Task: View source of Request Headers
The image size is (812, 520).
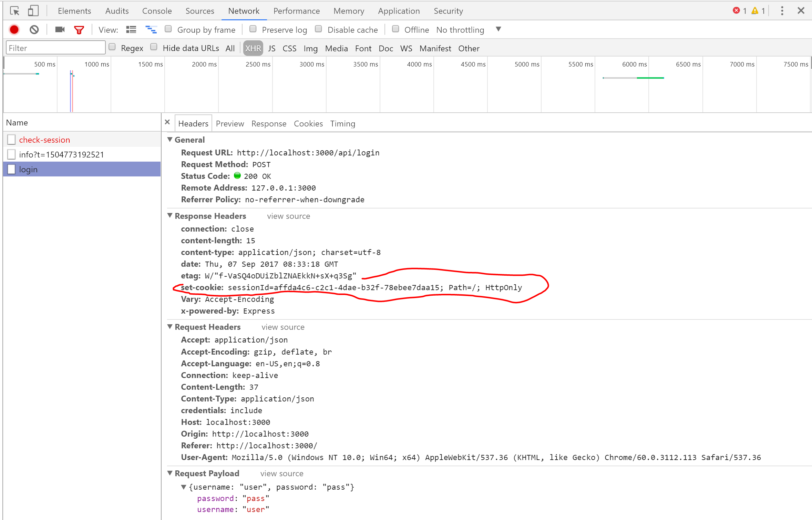Action: 283,327
